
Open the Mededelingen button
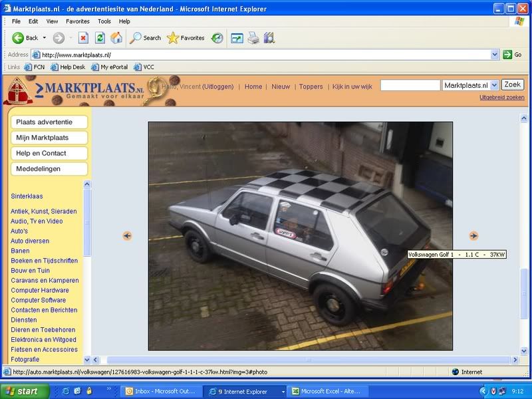pyautogui.click(x=49, y=169)
